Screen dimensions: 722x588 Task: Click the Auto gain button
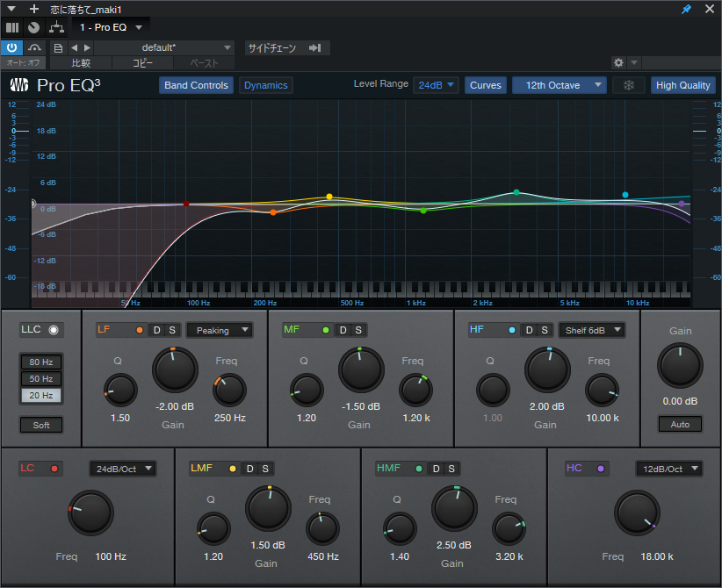(680, 424)
